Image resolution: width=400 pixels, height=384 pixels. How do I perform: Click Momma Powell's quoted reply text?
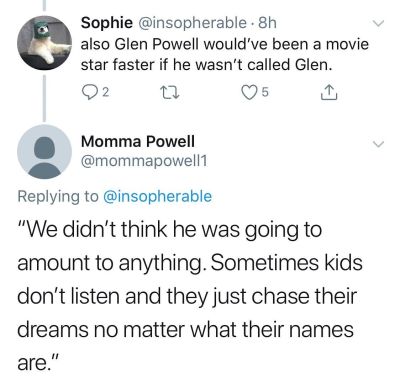[x=190, y=296]
